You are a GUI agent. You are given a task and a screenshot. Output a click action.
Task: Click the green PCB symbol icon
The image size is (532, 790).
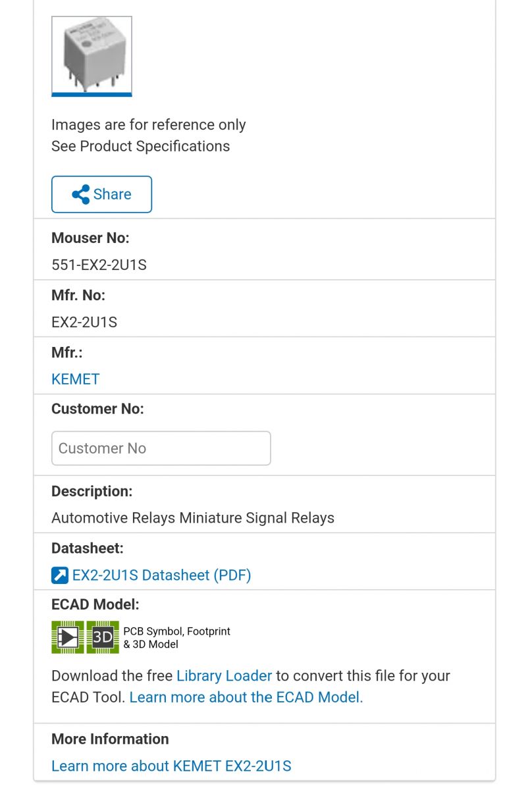68,637
